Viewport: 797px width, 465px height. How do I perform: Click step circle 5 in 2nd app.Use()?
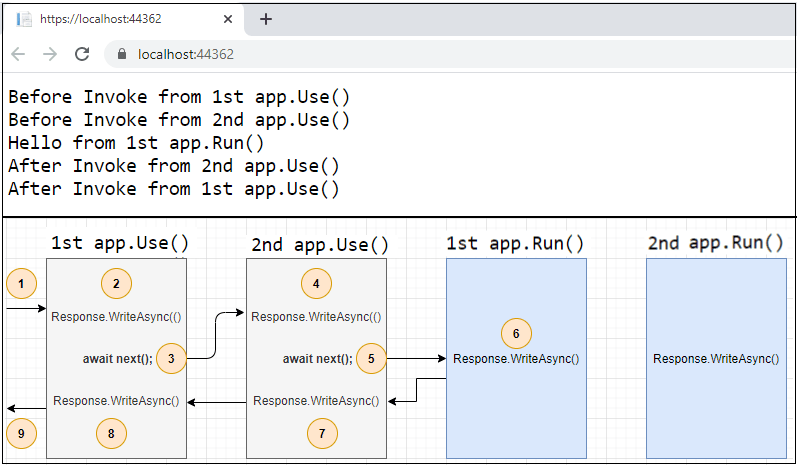coord(371,358)
